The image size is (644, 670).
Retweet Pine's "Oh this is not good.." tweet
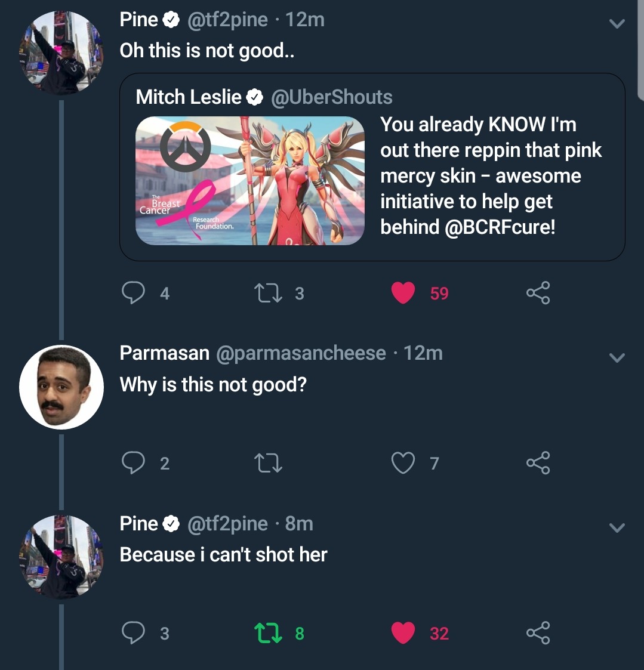(x=269, y=293)
